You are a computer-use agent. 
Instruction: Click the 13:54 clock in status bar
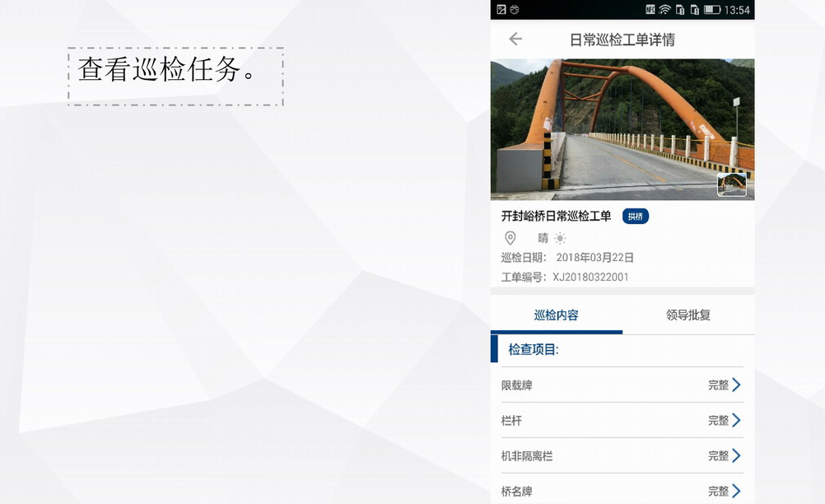coord(737,10)
